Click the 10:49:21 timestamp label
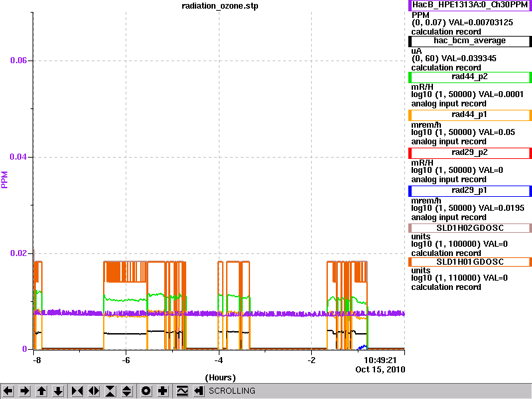This screenshot has width=532, height=399. pyautogui.click(x=380, y=360)
